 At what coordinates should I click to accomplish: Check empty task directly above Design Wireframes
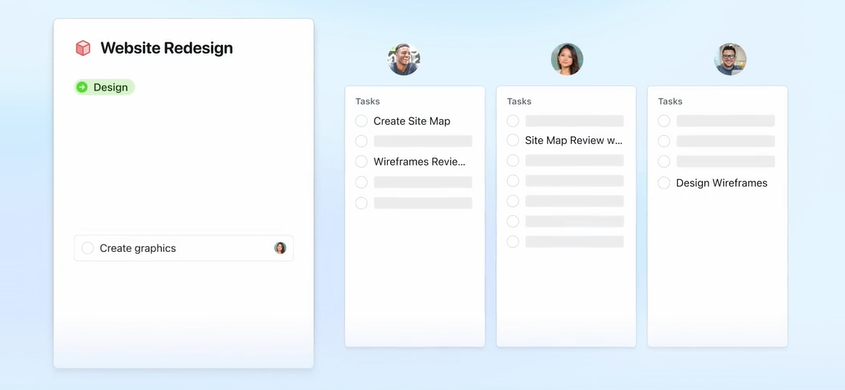point(664,162)
